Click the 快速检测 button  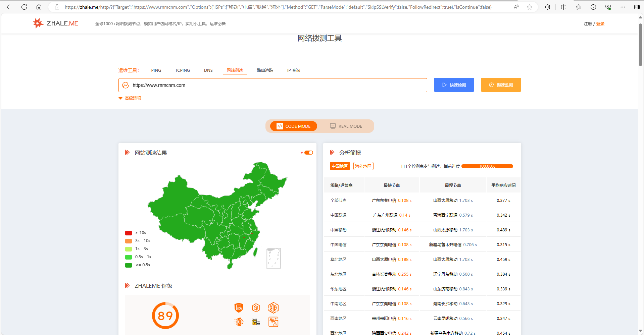click(x=454, y=85)
